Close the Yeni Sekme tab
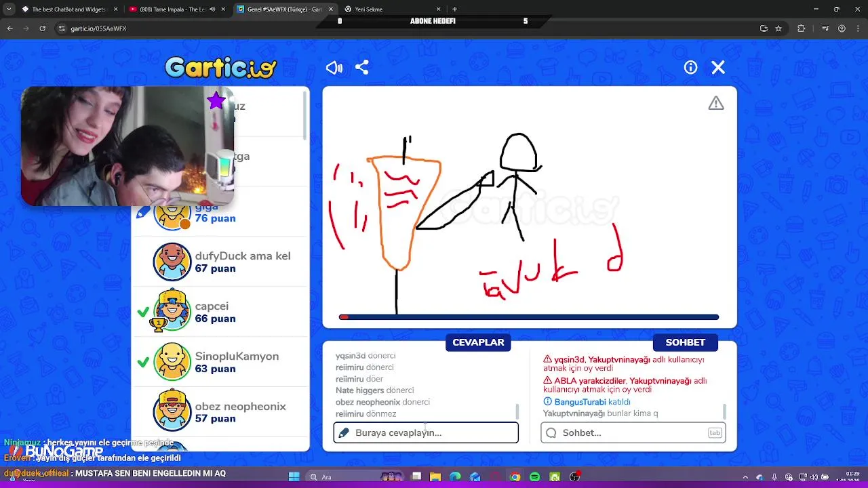The height and width of the screenshot is (488, 868). pyautogui.click(x=438, y=9)
